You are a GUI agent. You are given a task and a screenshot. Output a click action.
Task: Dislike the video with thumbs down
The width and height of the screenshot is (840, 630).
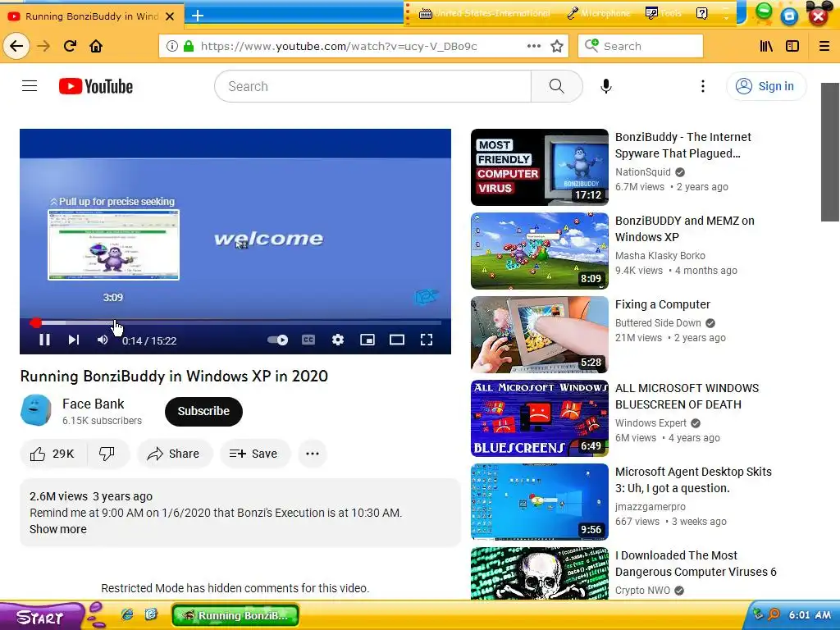(x=107, y=454)
